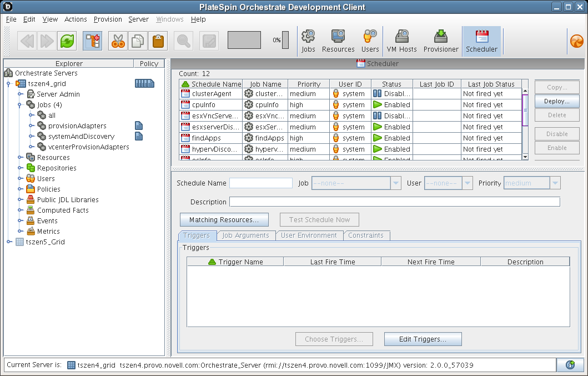Open the Resources monitor view
Screen dimensions: 588x376
point(338,42)
